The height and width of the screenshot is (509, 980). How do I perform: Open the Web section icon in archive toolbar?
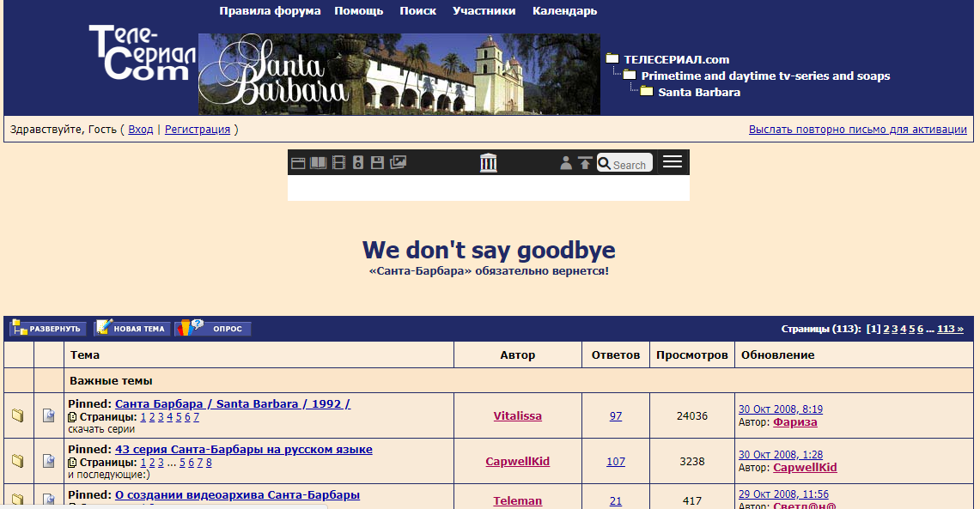click(298, 163)
